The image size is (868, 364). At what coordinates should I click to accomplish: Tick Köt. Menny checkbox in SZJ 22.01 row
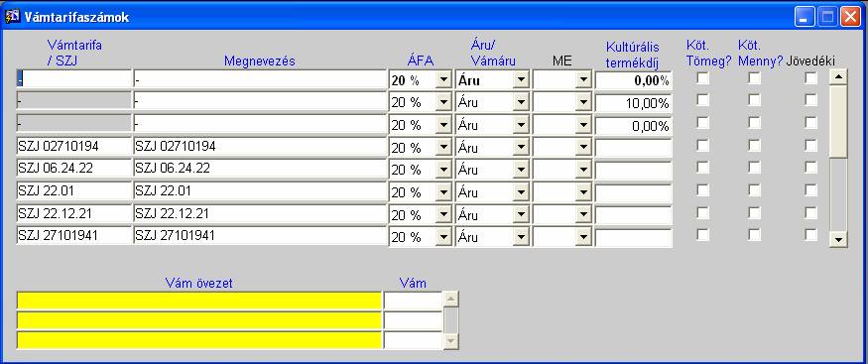tap(755, 190)
